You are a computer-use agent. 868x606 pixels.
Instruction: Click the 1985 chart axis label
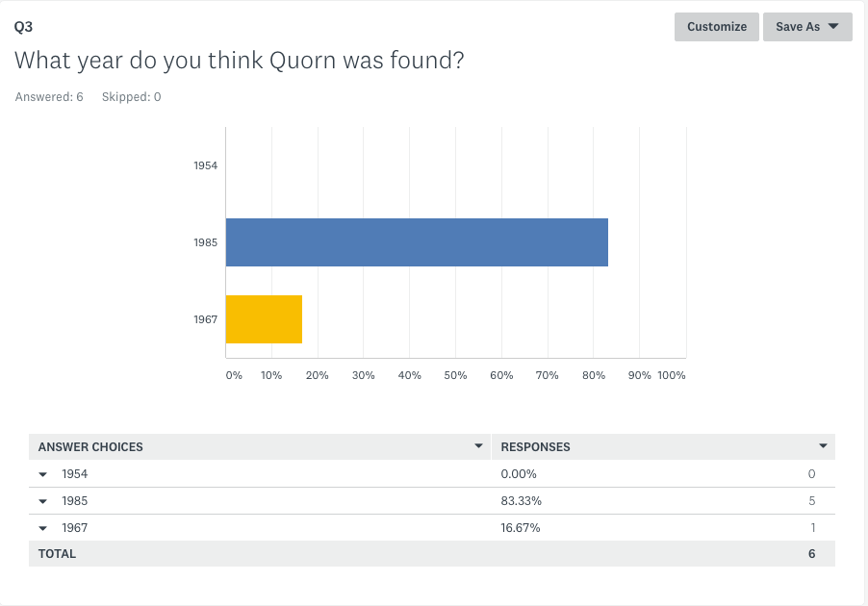pos(205,242)
